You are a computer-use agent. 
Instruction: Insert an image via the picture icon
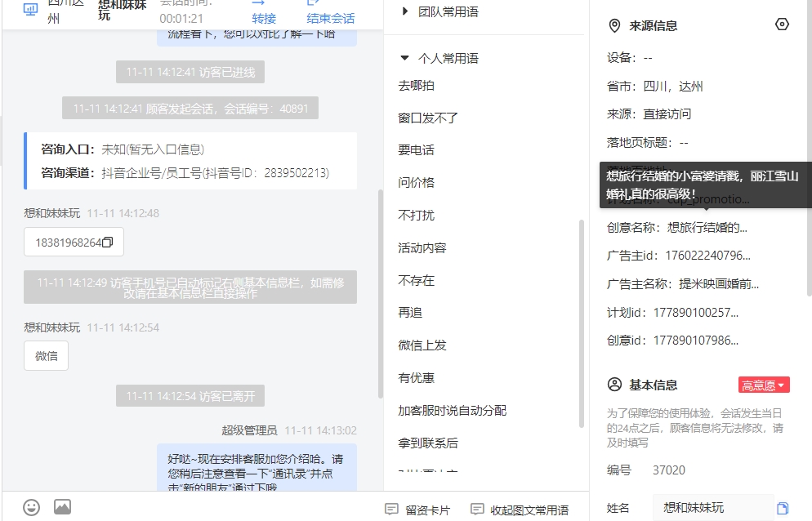click(62, 506)
